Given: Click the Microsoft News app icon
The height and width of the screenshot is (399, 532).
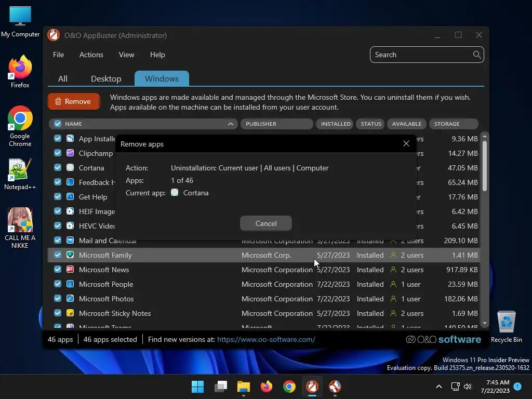Looking at the screenshot, I should pyautogui.click(x=70, y=270).
